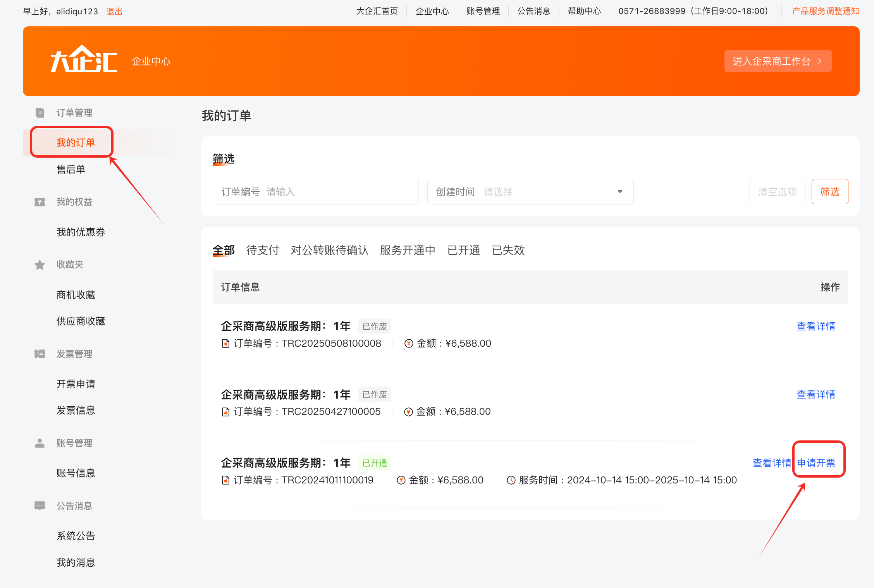Open 公告消息 in top navigation
The image size is (874, 588).
[x=534, y=11]
